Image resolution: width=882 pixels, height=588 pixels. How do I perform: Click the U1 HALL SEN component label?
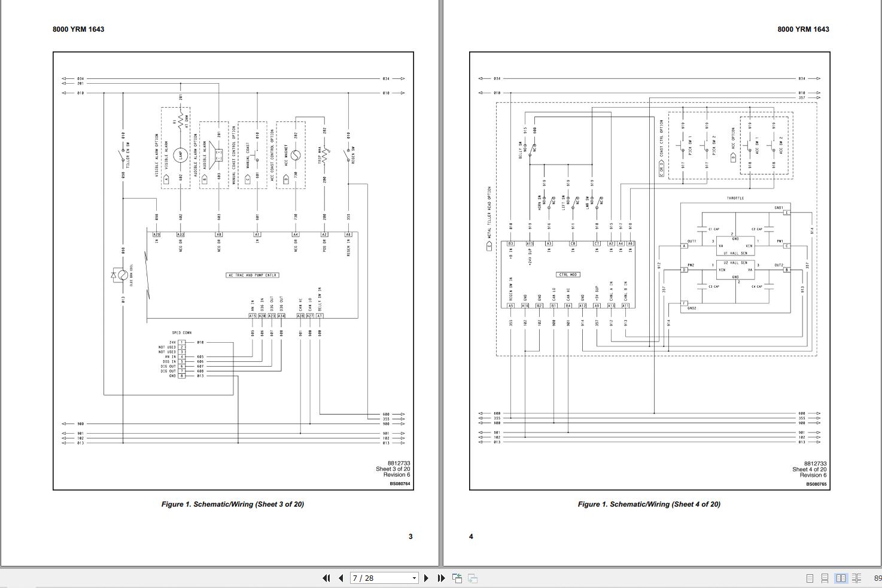click(735, 253)
